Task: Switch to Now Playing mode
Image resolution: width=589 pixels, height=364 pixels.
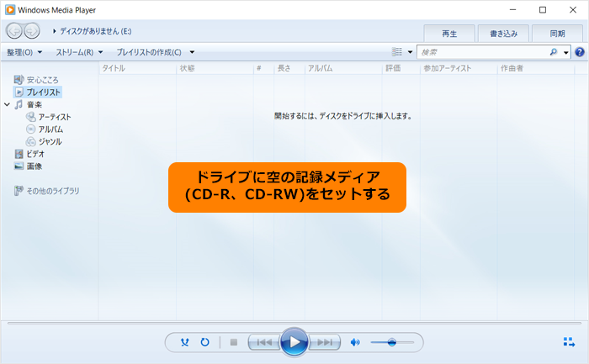Action: (x=569, y=342)
